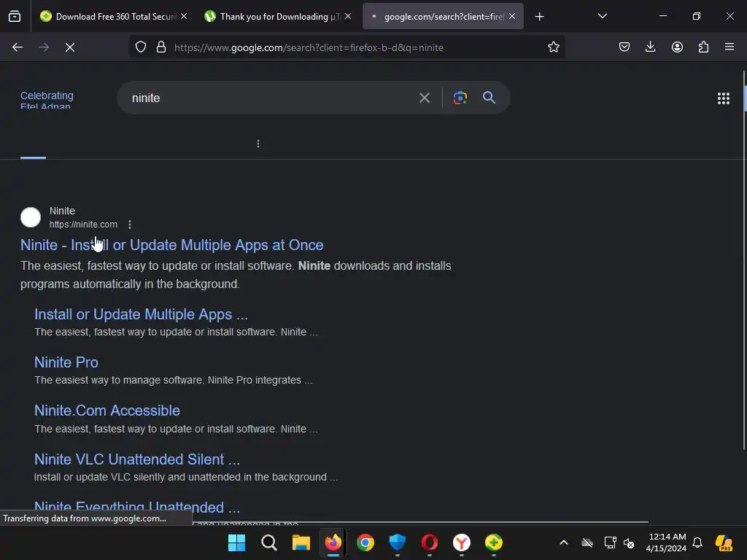The image size is (747, 560).
Task: Open Ninite Everything Unattended sitelink
Action: [x=137, y=507]
